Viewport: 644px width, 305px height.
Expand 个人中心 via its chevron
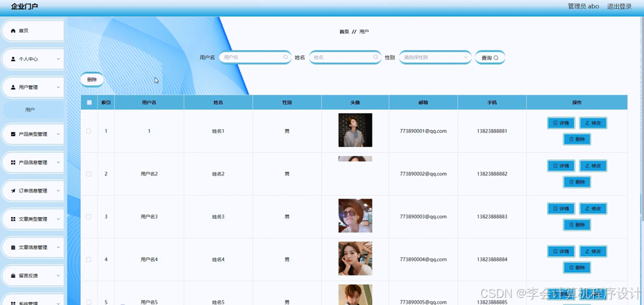point(58,59)
